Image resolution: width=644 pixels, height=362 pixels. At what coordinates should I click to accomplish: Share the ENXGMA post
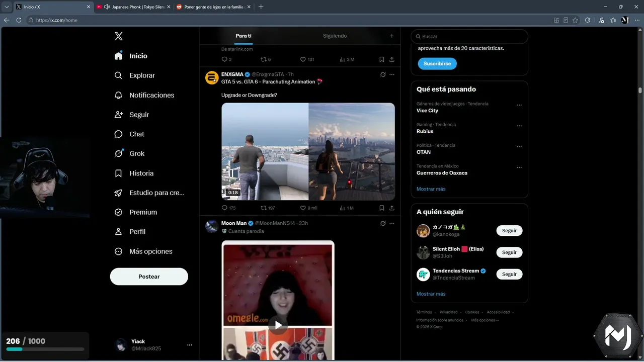pyautogui.click(x=392, y=208)
